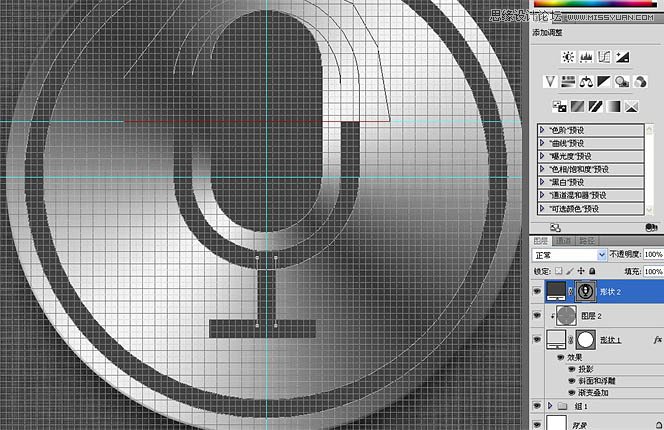Screen dimensions: 664x430
Task: Add a Selective Color adjustment (envelope icon)
Action: 631,106
